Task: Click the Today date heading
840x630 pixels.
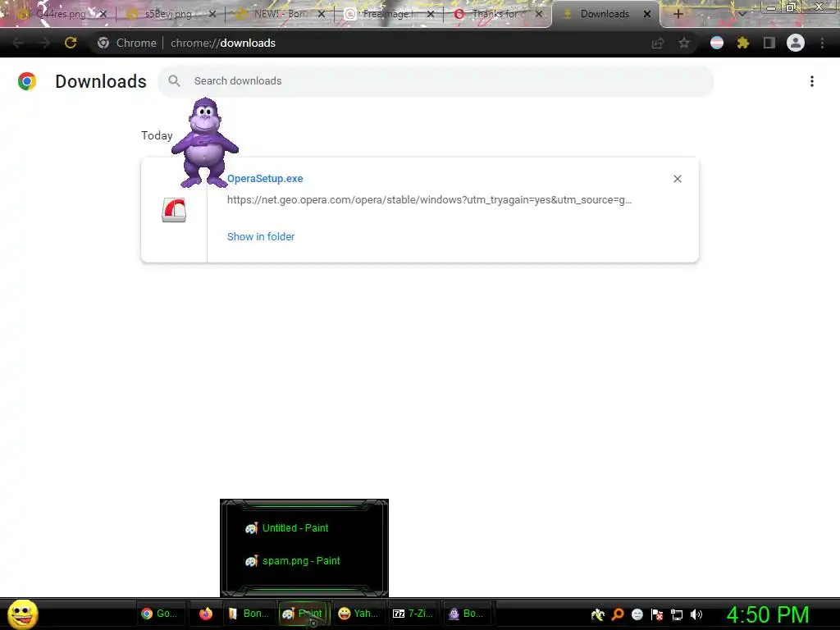Action: pos(157,135)
